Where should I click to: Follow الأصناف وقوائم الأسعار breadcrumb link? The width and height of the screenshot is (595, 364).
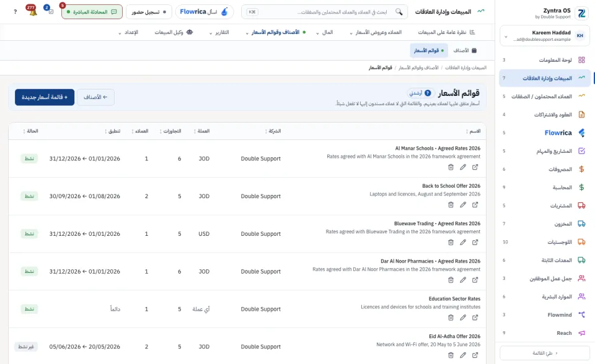coord(418,68)
